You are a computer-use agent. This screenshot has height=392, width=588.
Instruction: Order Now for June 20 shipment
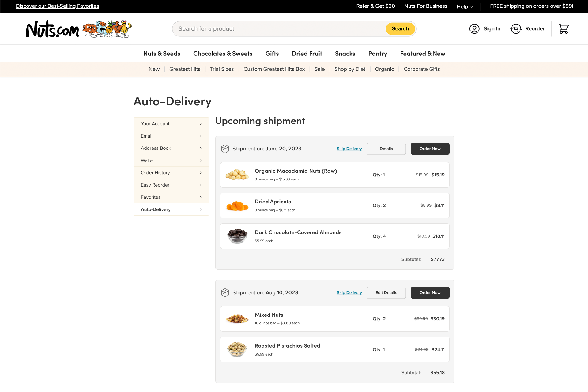pos(430,149)
